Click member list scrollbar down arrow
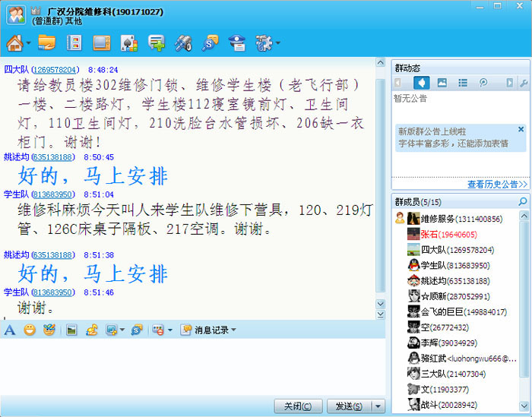 (524, 406)
